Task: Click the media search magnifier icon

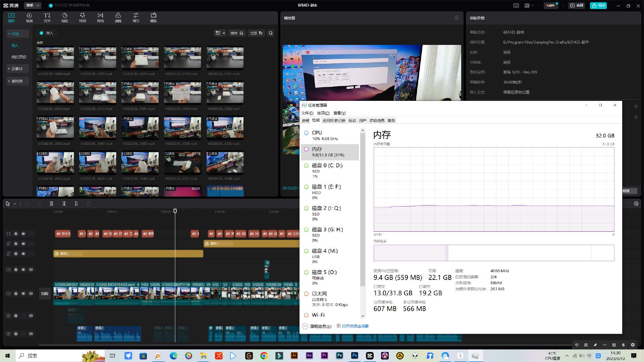Action: 271,33
